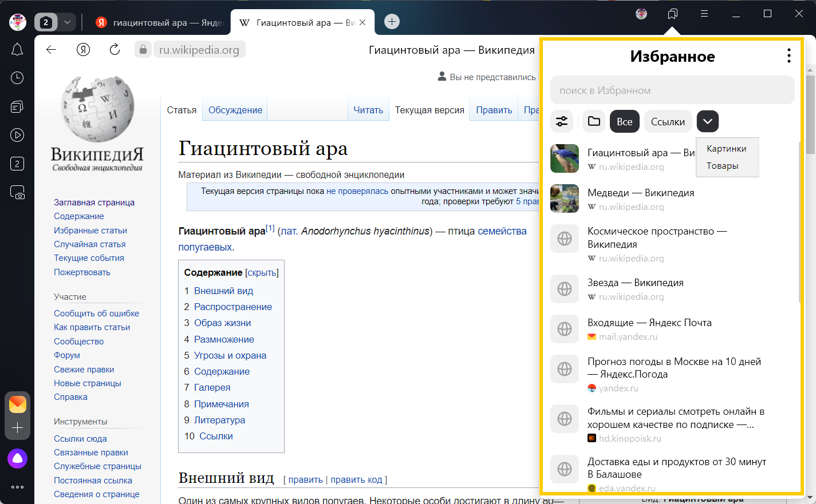Screen dimensions: 816x504
Task: Open notifications bell in the sidebar
Action: click(x=17, y=50)
